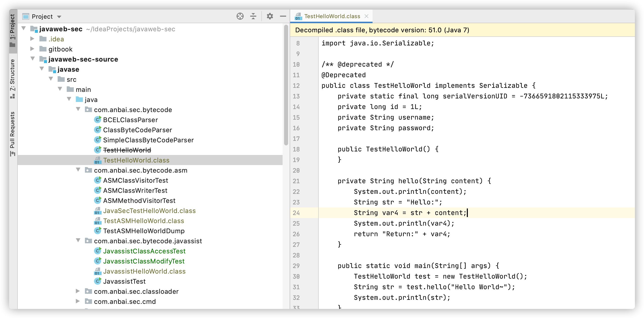Expand the gitbook folder
Image resolution: width=644 pixels, height=318 pixels.
pyautogui.click(x=32, y=49)
